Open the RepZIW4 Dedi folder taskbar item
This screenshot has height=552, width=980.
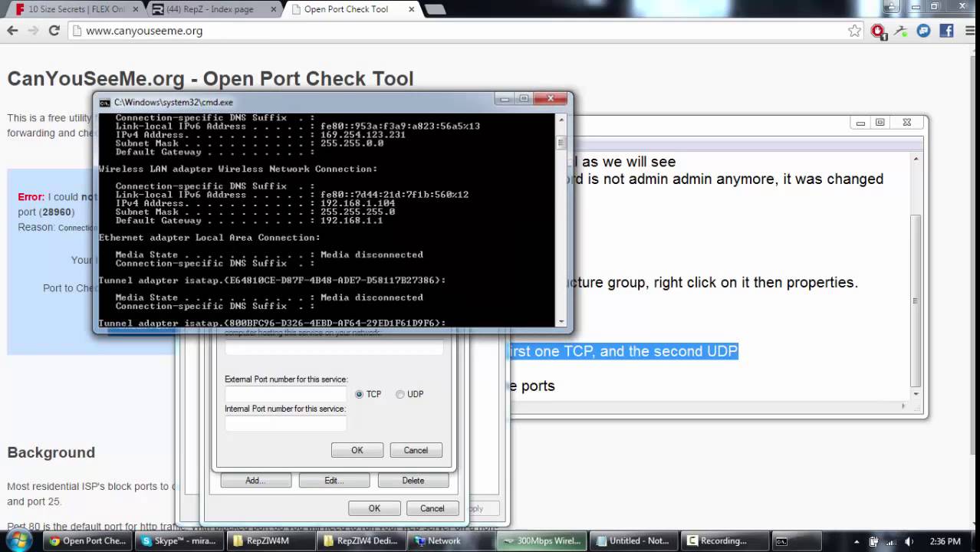(x=361, y=540)
